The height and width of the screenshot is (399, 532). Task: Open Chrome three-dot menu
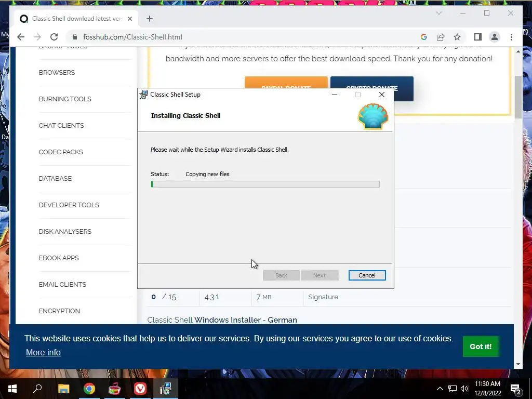[x=511, y=37]
